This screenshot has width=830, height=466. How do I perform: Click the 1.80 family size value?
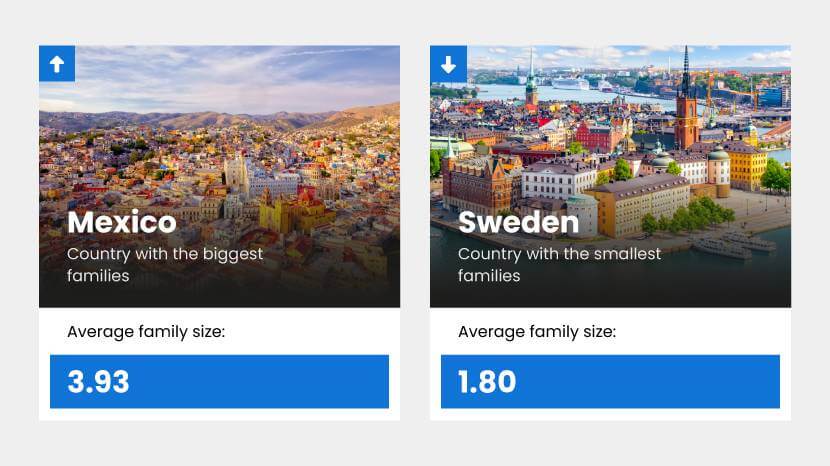coord(488,382)
